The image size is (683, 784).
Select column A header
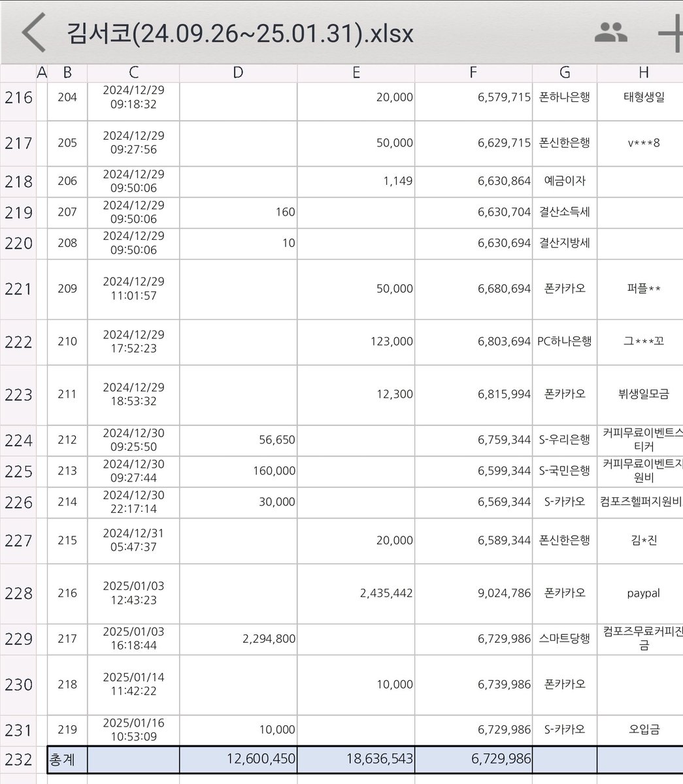(42, 73)
